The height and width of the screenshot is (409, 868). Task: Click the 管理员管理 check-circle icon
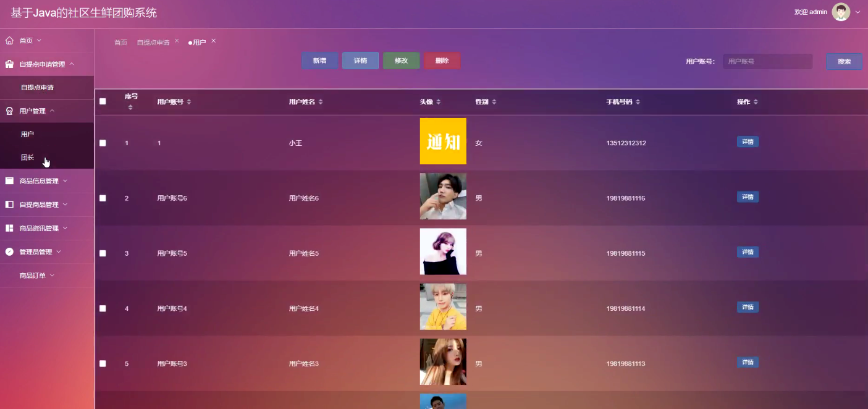click(9, 251)
